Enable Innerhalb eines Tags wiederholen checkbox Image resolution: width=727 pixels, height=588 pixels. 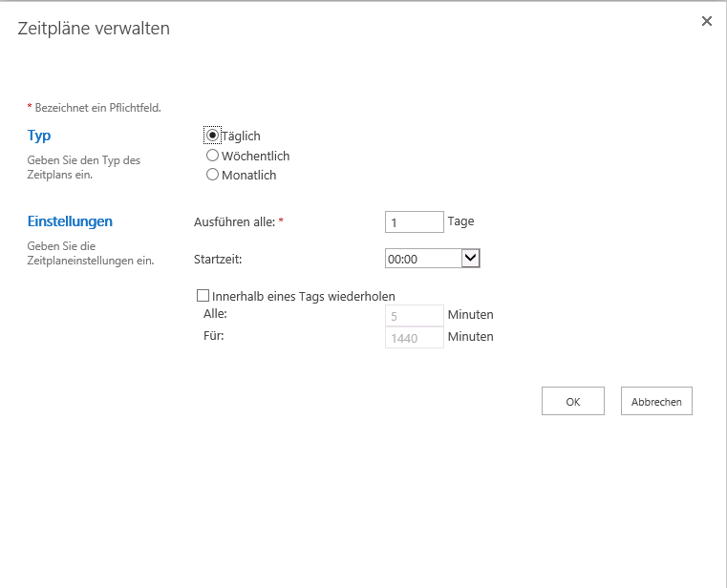point(203,296)
